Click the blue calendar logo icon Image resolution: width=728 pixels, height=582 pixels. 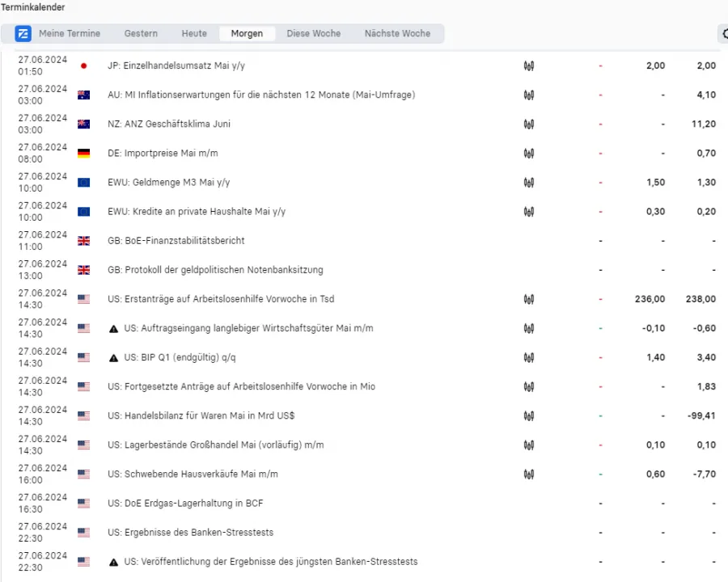tap(23, 34)
